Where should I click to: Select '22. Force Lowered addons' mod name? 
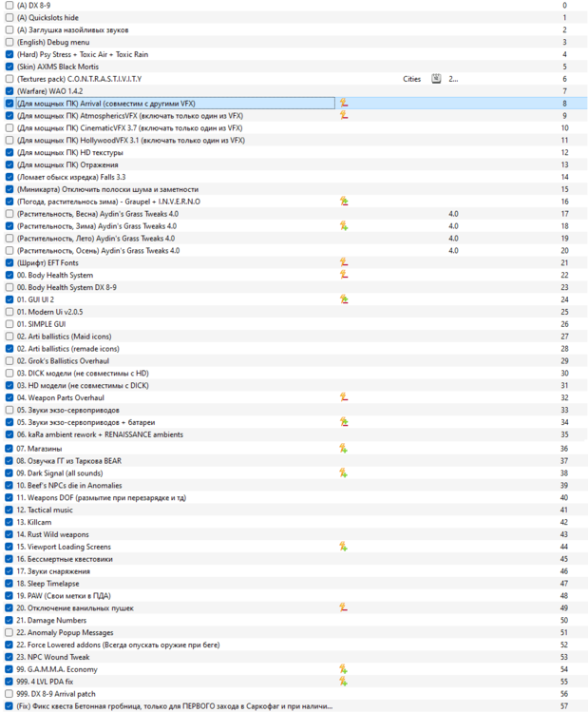[x=118, y=645]
